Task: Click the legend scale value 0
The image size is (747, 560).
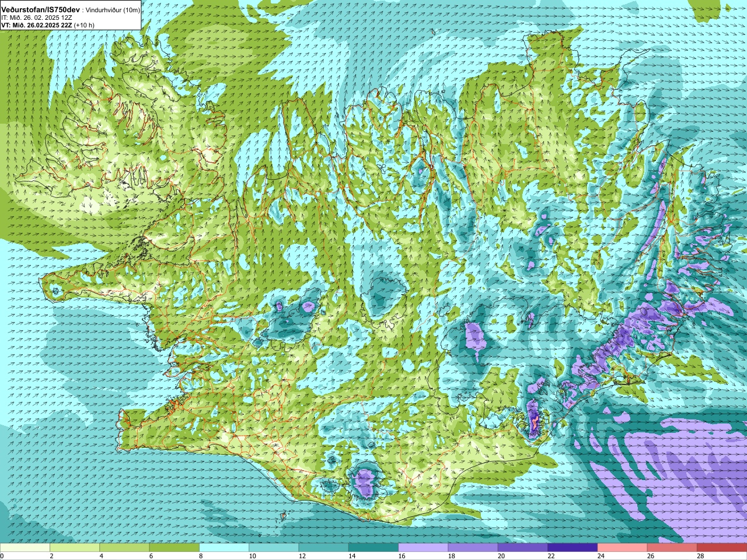Action: pyautogui.click(x=2, y=556)
